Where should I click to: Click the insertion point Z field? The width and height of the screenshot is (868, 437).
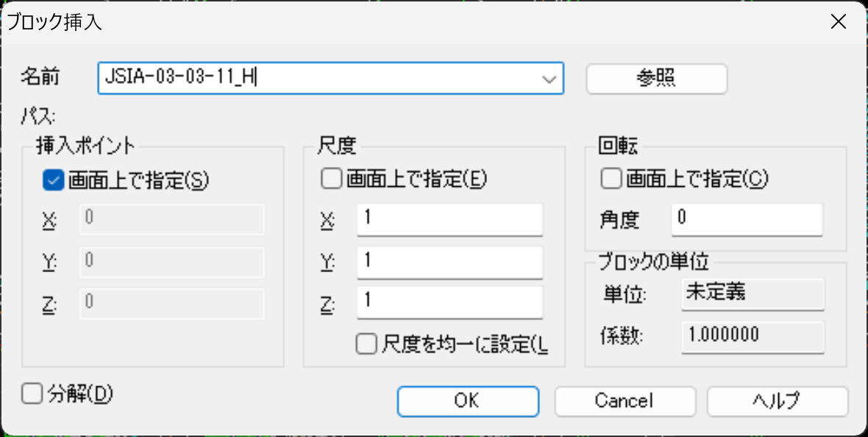tap(171, 302)
